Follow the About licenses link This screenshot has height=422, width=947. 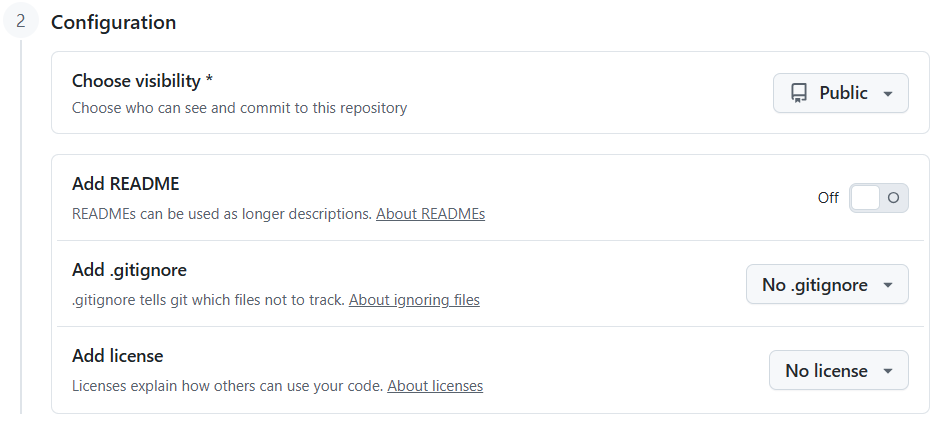tap(435, 386)
